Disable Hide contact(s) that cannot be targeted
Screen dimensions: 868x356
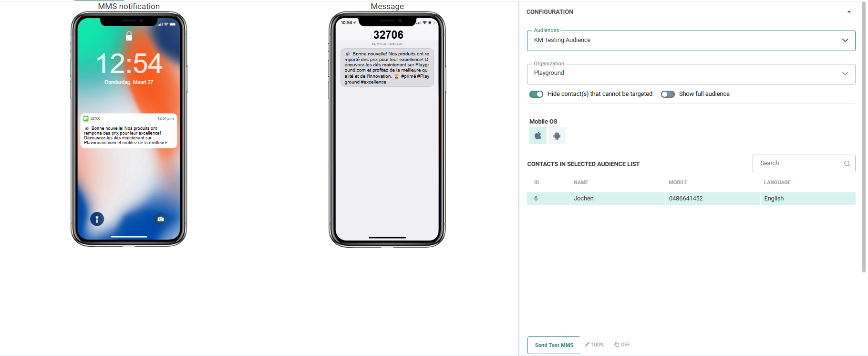coord(536,94)
